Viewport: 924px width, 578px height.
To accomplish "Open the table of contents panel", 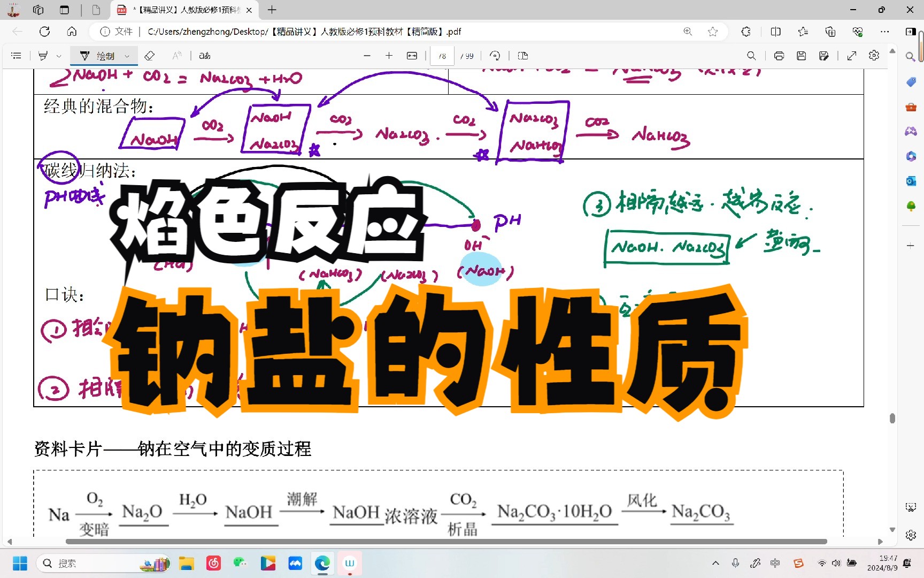I will pos(16,56).
